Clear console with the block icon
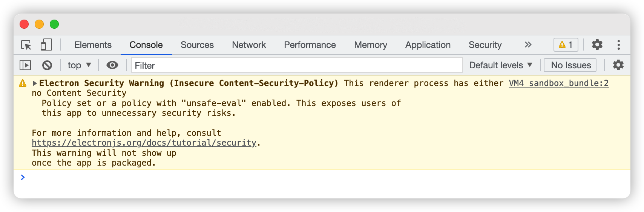Viewport: 644px width, 212px height. pos(47,65)
